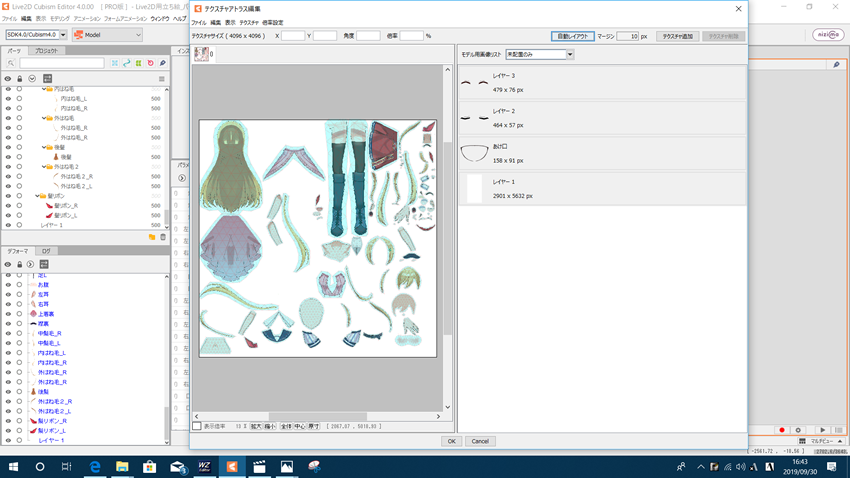This screenshot has height=478, width=850.
Task: Click the nizima logo button
Action: 828,35
